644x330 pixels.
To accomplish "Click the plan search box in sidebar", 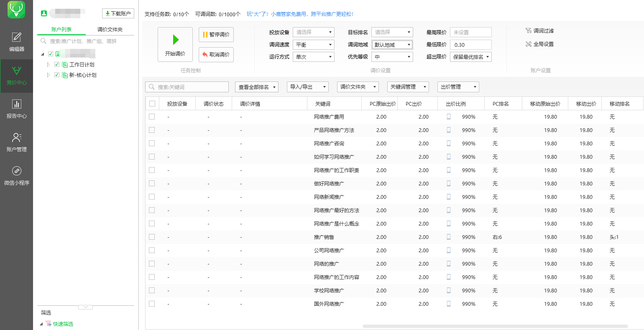I will click(86, 41).
